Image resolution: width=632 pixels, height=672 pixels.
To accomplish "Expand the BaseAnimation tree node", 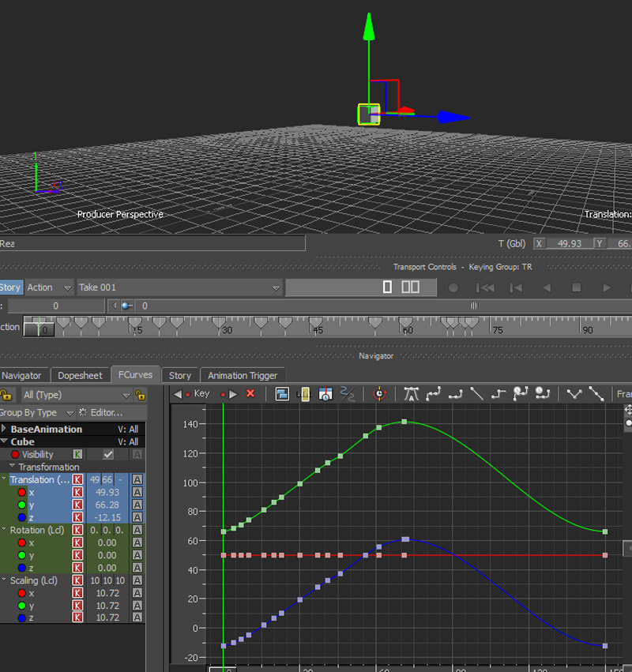I will pos(4,429).
